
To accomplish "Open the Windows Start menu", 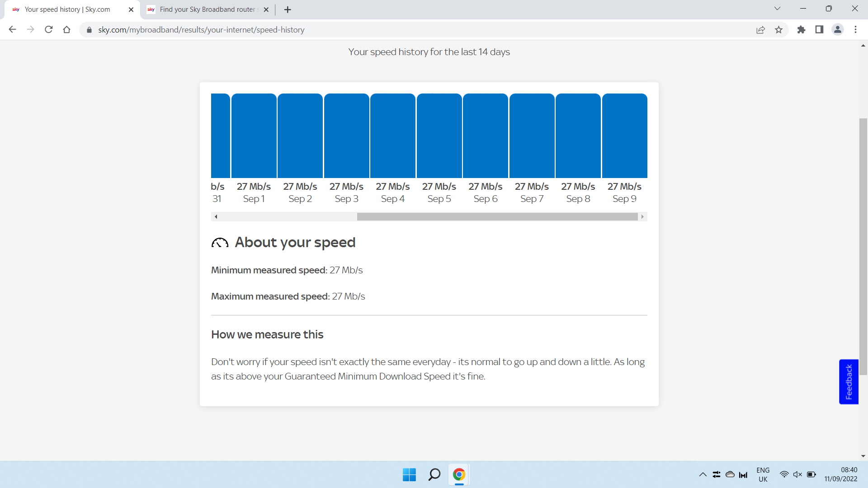I will (409, 474).
